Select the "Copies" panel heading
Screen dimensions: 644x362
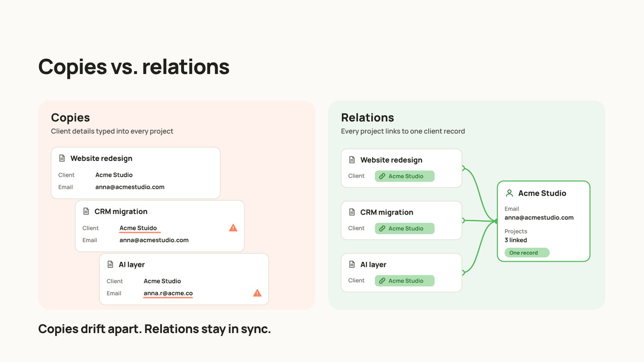[70, 118]
